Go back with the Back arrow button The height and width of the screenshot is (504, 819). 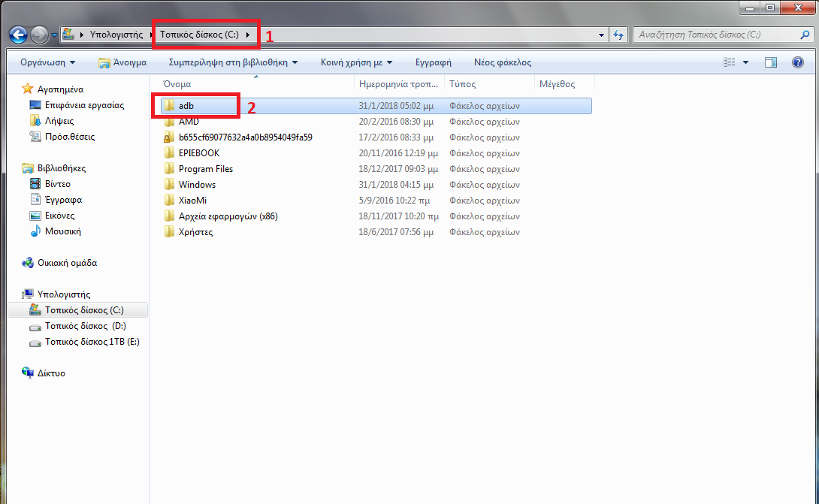pyautogui.click(x=18, y=35)
